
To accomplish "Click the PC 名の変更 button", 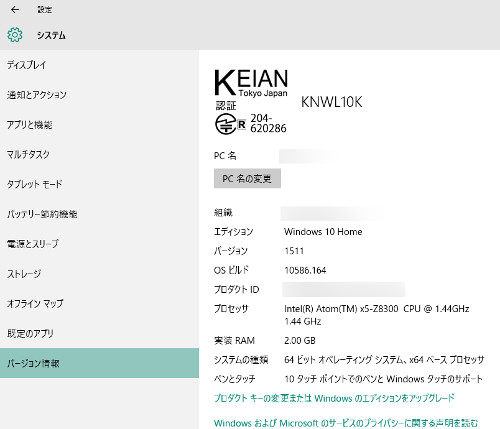I will point(247,179).
